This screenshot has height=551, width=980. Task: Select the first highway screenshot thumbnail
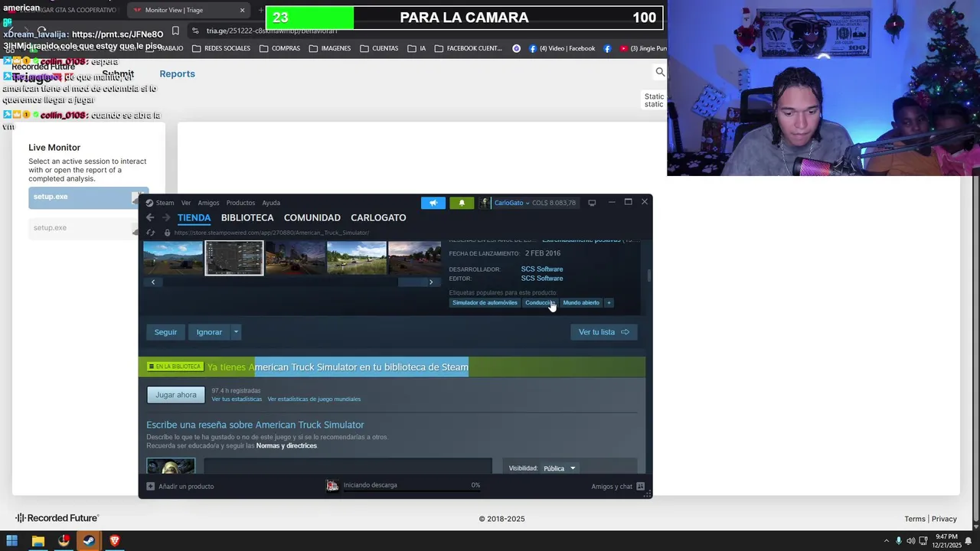pos(173,258)
